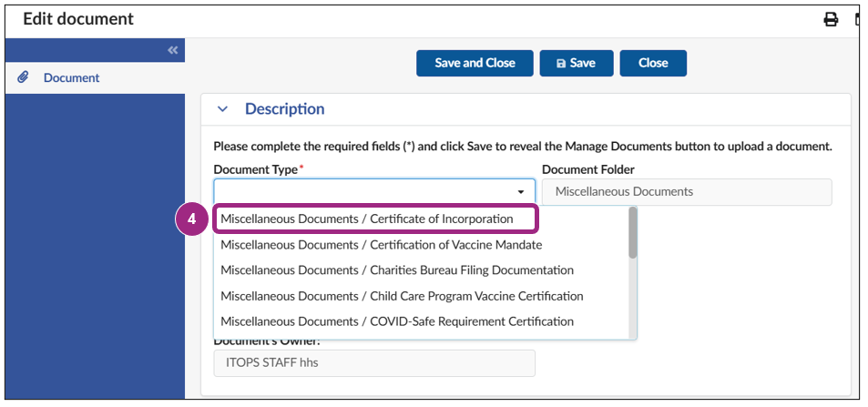Open the Document sidebar tab
Viewport: 868px width, 407px height.
pyautogui.click(x=71, y=78)
